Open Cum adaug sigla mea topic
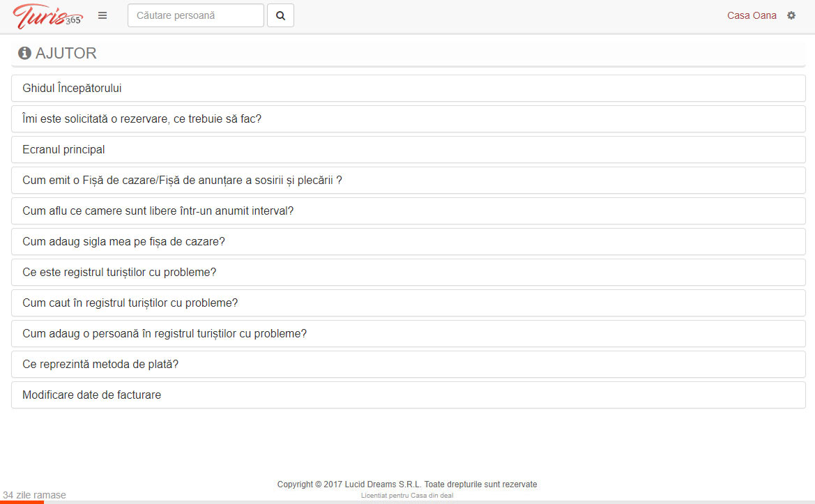Viewport: 815px width, 504px height. pos(409,242)
